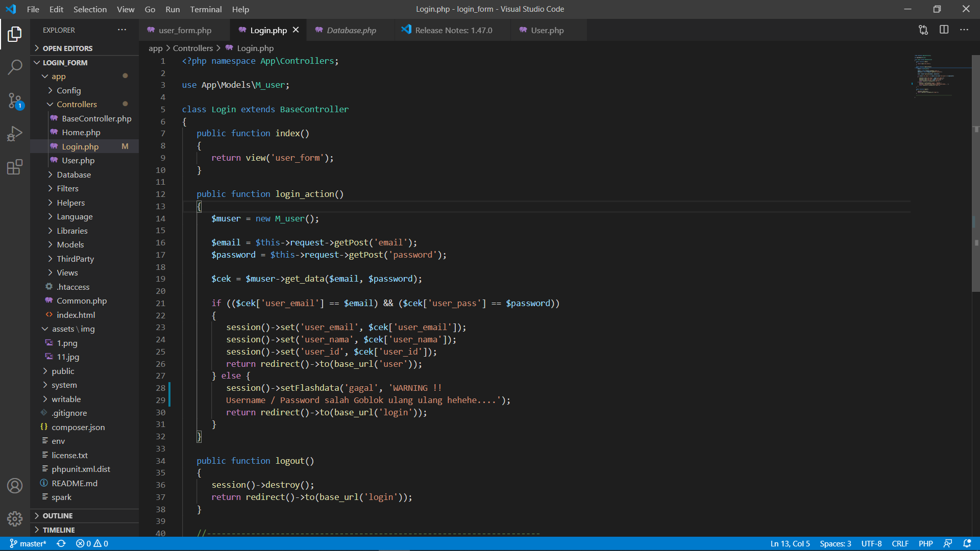Expand the Views folder
Screen dimensions: 980x551
(84, 272)
